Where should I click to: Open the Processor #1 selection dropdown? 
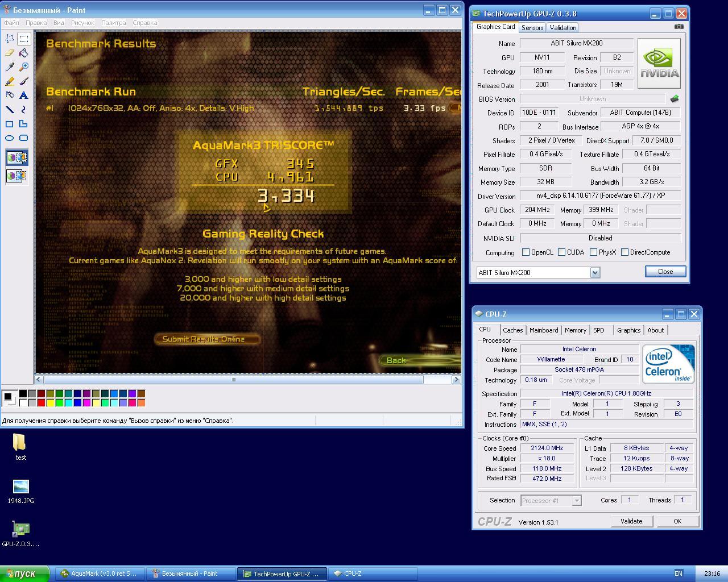(576, 501)
